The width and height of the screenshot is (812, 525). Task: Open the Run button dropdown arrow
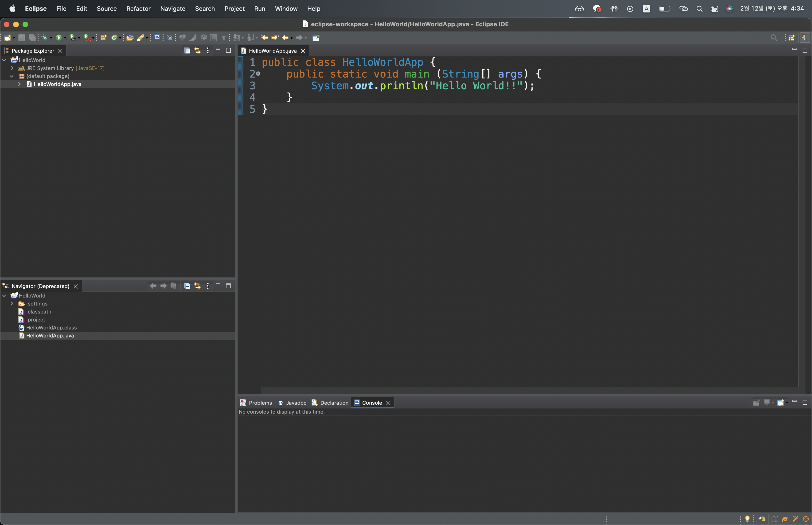pyautogui.click(x=65, y=38)
